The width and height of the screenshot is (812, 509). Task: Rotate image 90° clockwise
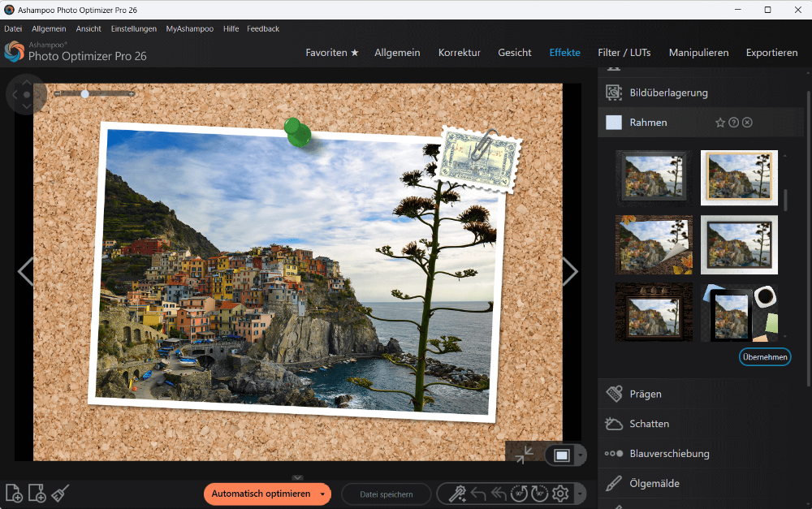[539, 494]
